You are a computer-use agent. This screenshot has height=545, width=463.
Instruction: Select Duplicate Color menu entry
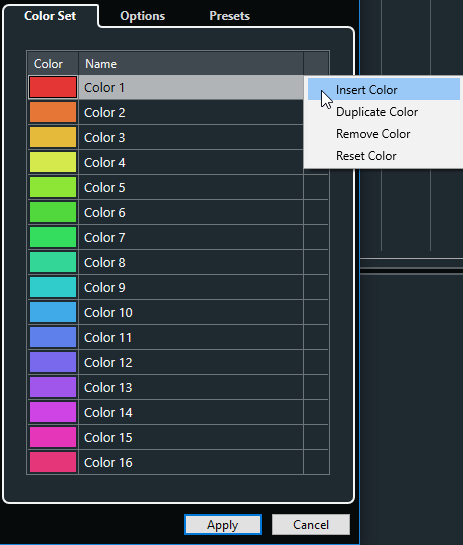384,112
